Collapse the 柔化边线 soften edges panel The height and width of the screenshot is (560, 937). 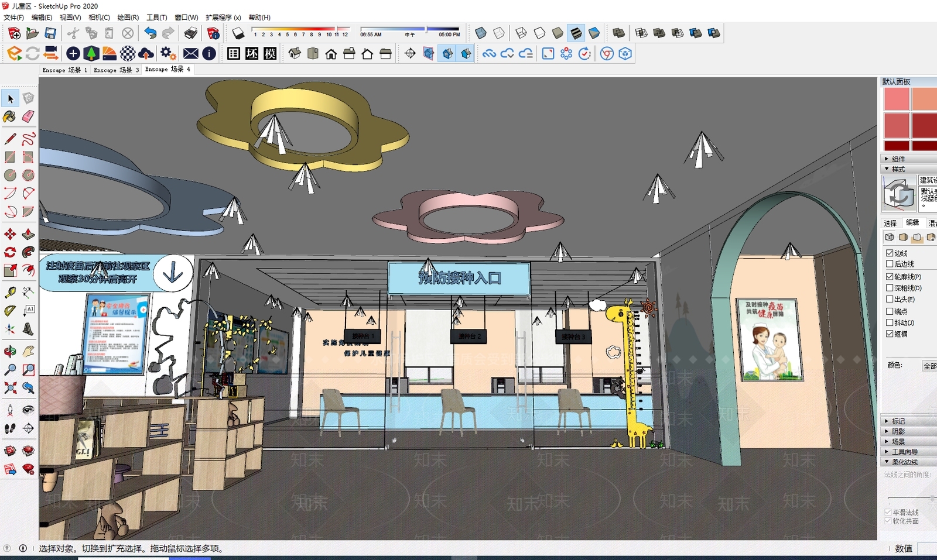(909, 462)
